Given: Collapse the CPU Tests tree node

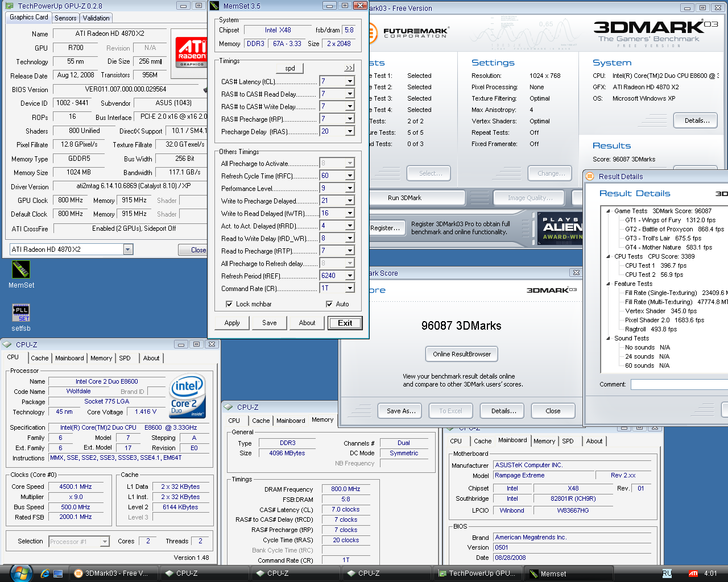Looking at the screenshot, I should coord(609,256).
